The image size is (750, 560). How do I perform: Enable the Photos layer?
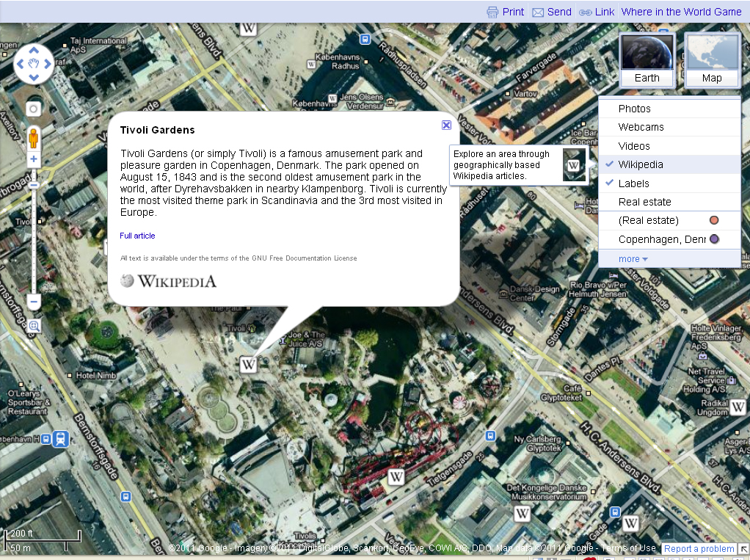pyautogui.click(x=634, y=109)
